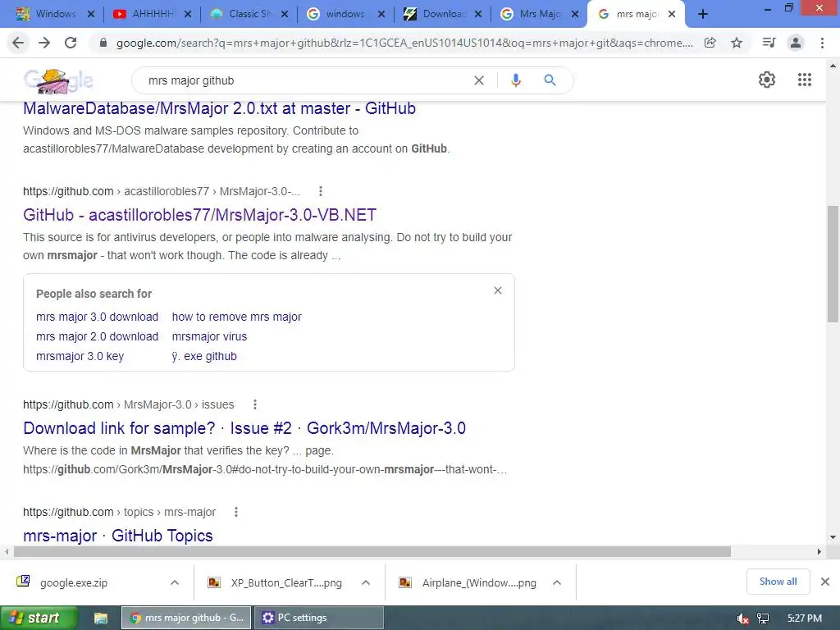Submit search with magnifier icon

coord(550,80)
